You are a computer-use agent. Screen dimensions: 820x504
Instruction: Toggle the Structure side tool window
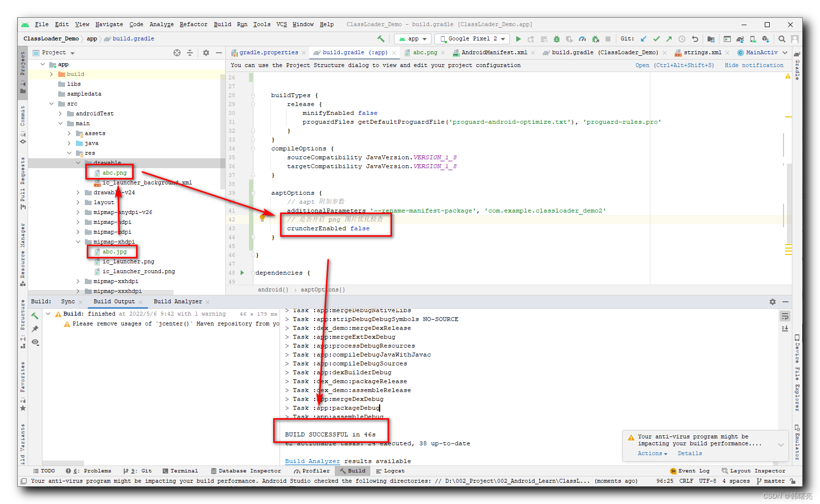23,324
